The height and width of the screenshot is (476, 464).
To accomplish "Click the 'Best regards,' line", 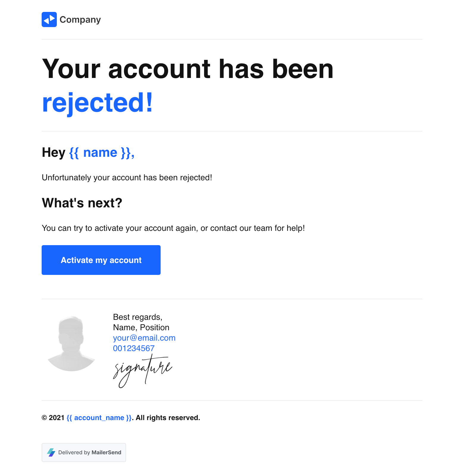I will coord(137,317).
